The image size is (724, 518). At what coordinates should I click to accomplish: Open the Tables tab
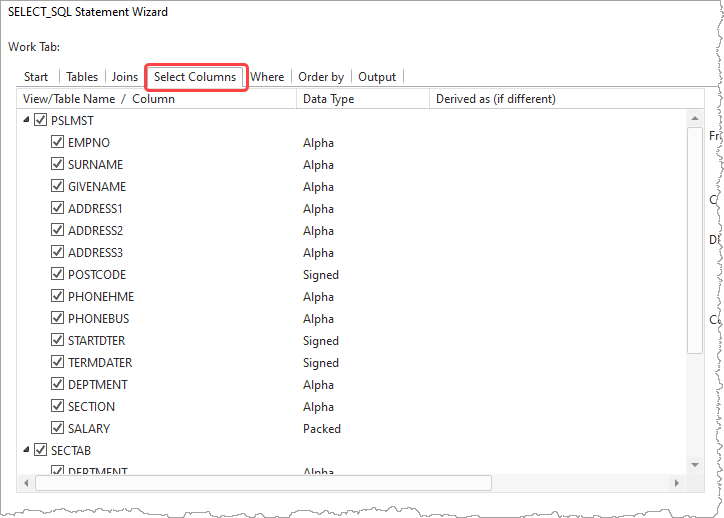coord(82,77)
